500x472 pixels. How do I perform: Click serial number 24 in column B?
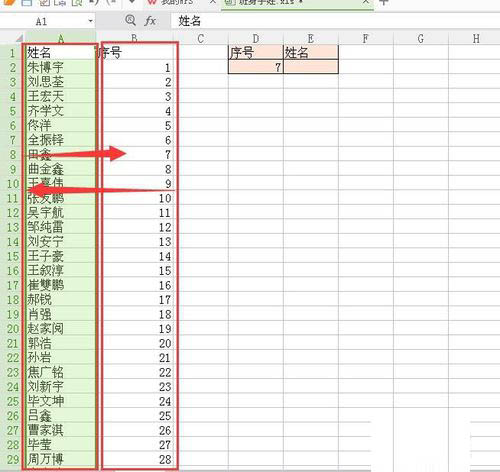coord(165,402)
